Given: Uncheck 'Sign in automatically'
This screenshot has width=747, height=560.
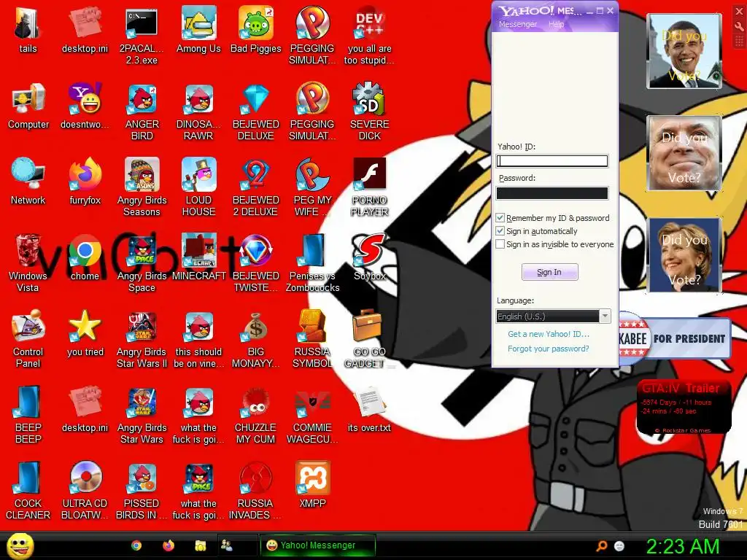Looking at the screenshot, I should tap(500, 231).
